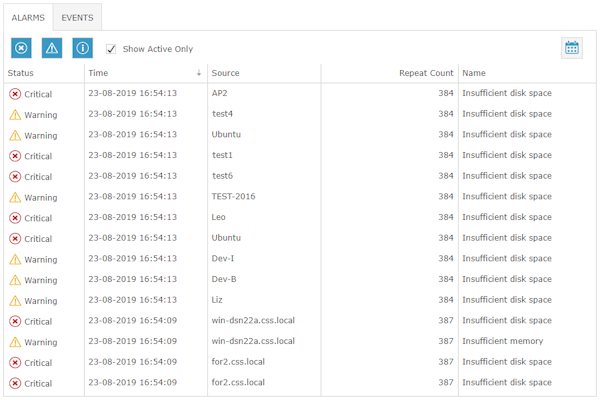Viewport: 600px width, 400px height.
Task: Select source AP2
Action: pyautogui.click(x=219, y=93)
